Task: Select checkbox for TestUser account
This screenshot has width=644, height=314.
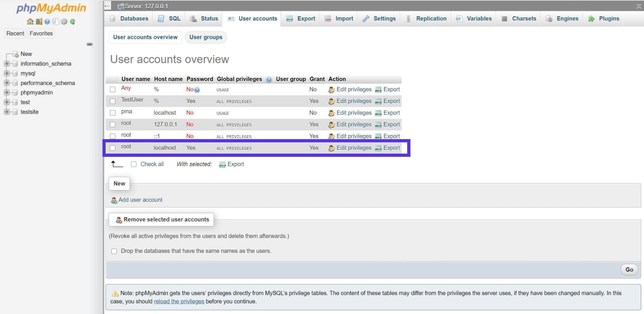Action: click(113, 101)
